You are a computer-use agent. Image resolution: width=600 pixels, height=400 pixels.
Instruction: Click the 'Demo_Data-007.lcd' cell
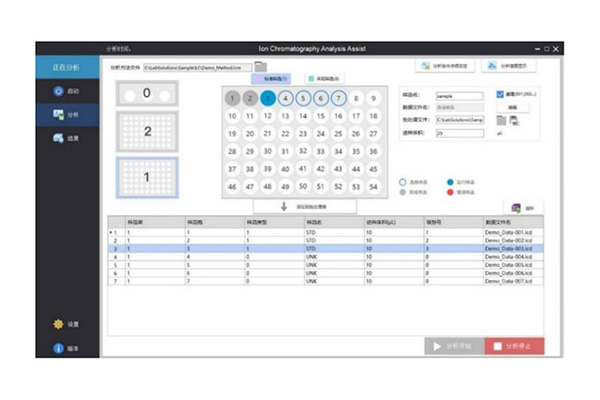[513, 281]
